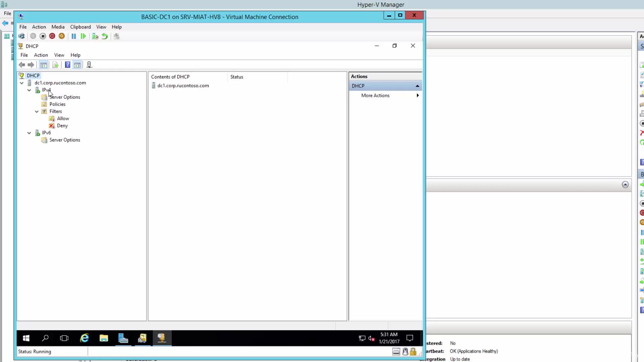Viewport: 644px width, 362px height.
Task: Open the DHCP console Action menu
Action: pos(41,55)
